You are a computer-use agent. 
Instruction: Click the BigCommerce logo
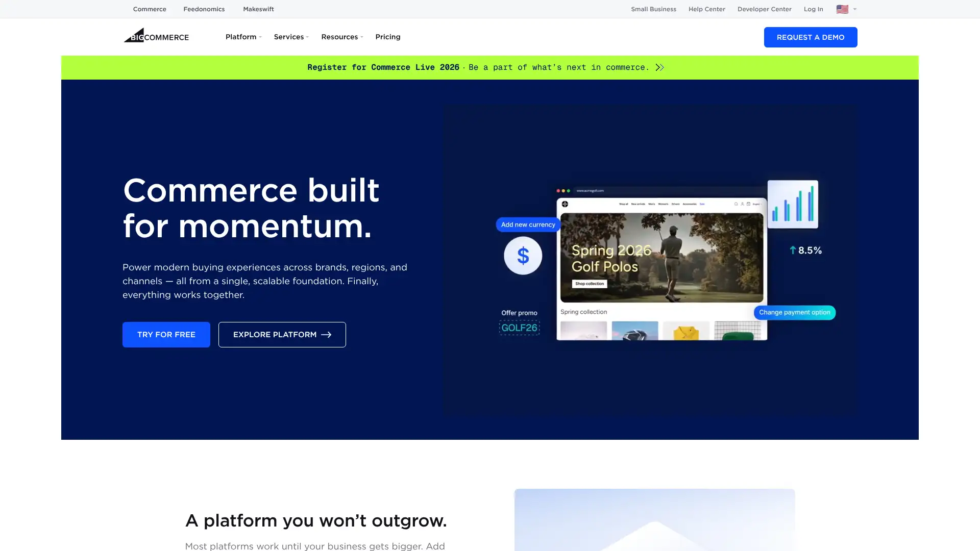[156, 35]
